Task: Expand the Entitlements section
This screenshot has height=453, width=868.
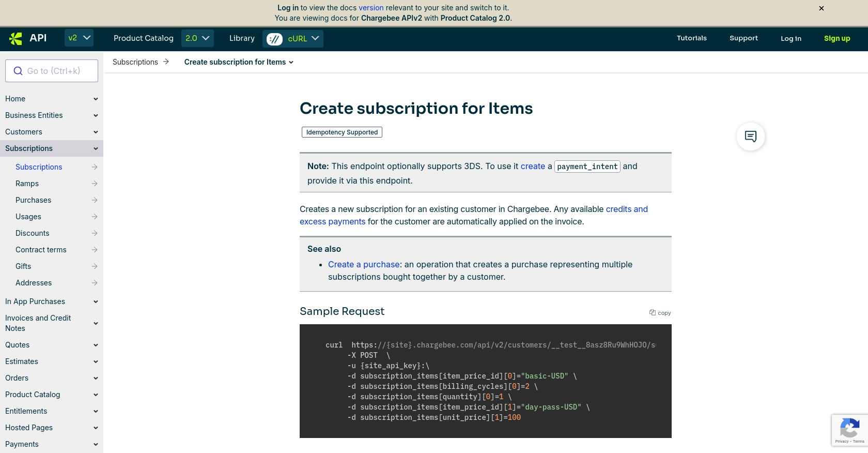Action: tap(96, 411)
